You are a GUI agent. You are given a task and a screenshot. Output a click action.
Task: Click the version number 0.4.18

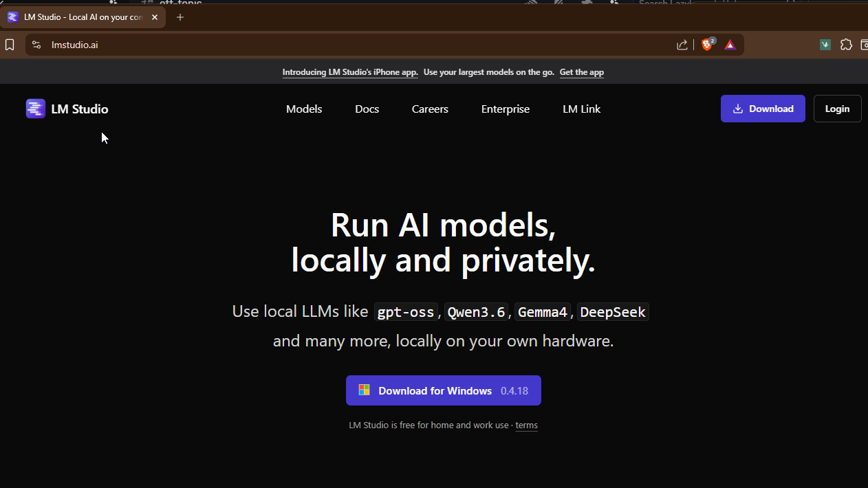[x=514, y=390]
